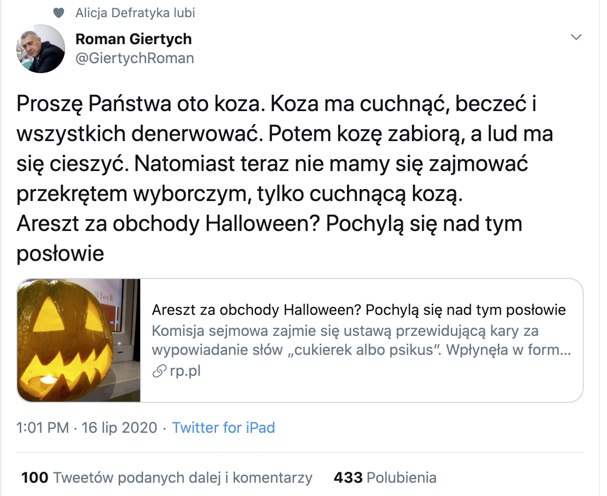607x496 pixels.
Task: Click the rp.pl domain label
Action: 185,371
